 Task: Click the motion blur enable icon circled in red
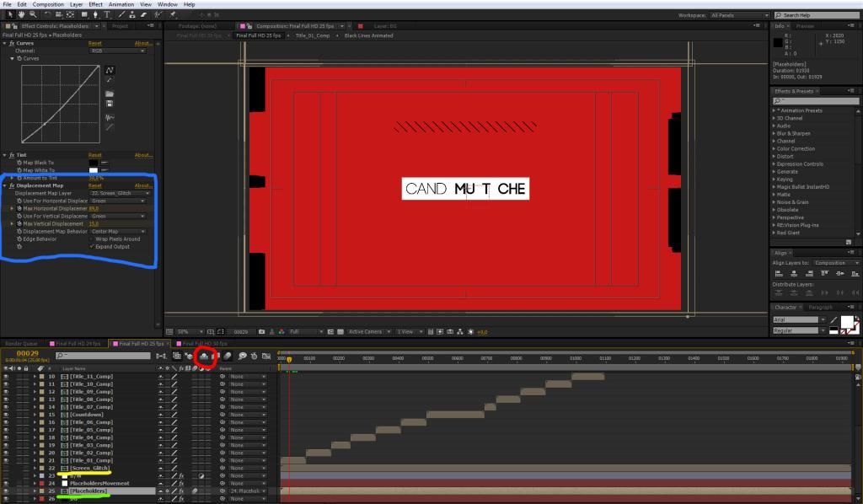[203, 357]
